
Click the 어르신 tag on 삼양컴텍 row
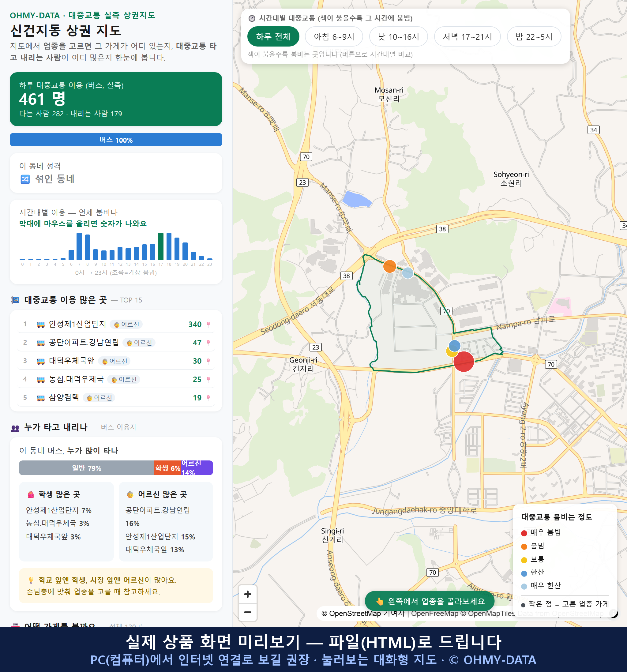point(99,398)
